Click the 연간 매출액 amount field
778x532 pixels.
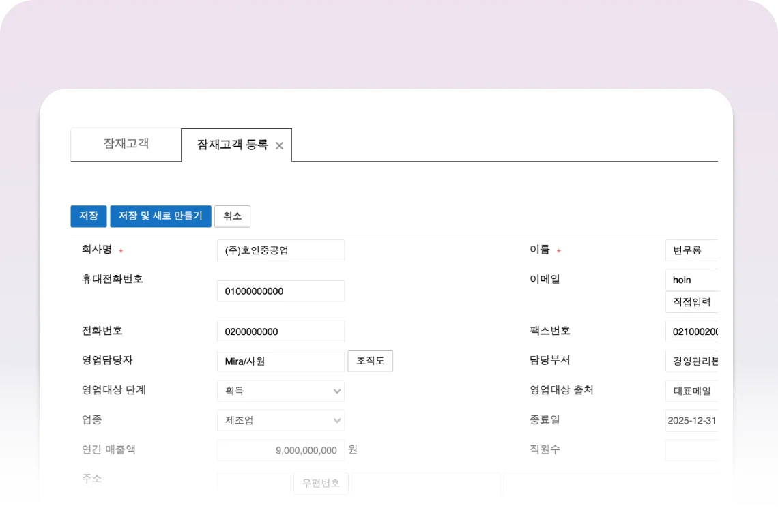pyautogui.click(x=280, y=450)
